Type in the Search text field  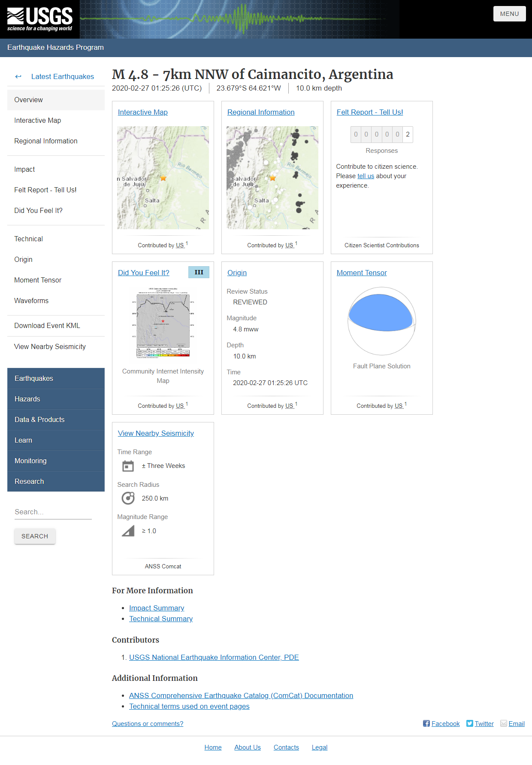53,512
